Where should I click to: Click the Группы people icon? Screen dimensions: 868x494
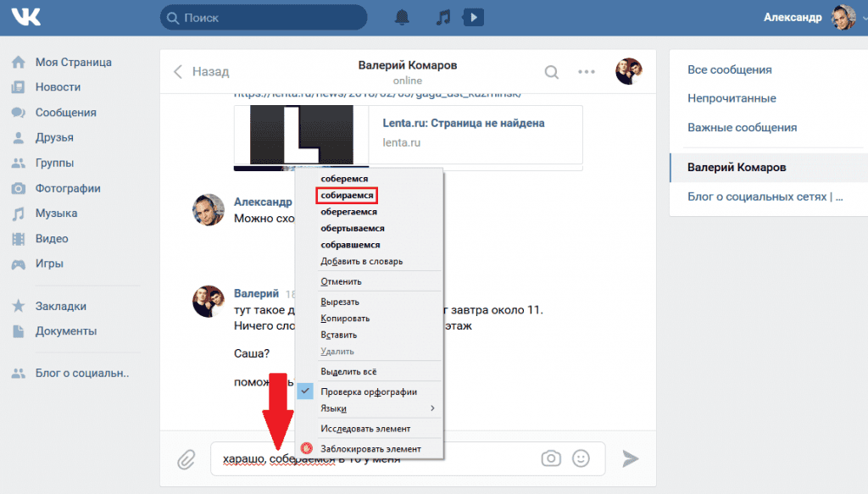[19, 163]
